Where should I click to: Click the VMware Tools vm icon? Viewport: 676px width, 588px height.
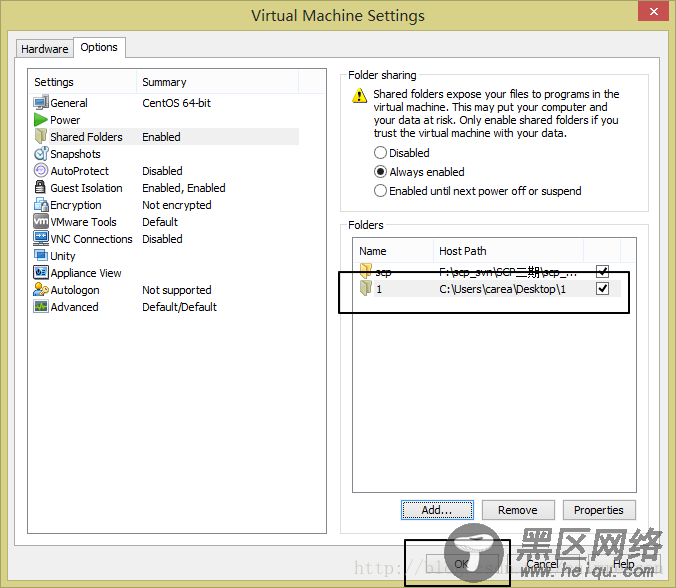[x=41, y=221]
